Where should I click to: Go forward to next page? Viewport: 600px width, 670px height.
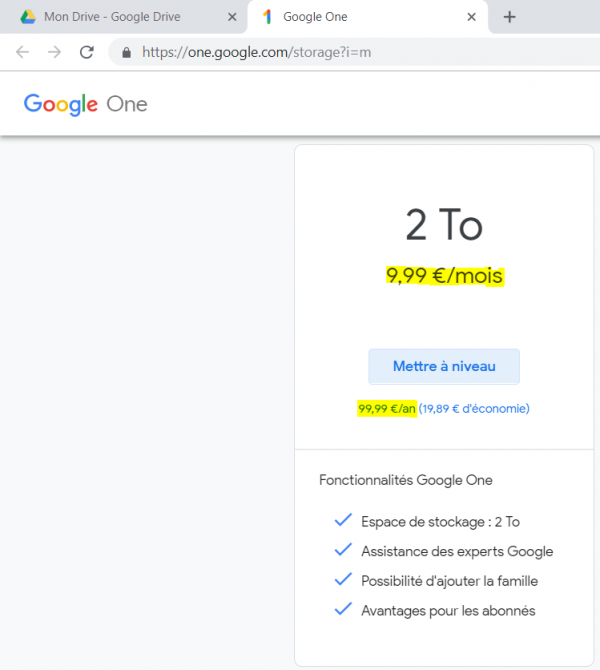coord(54,52)
